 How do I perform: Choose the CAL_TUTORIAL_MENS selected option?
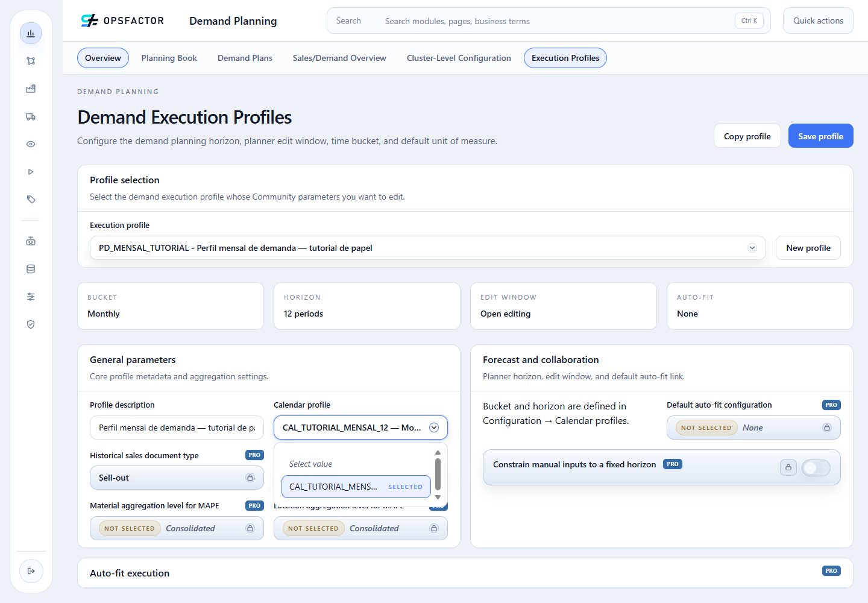356,487
